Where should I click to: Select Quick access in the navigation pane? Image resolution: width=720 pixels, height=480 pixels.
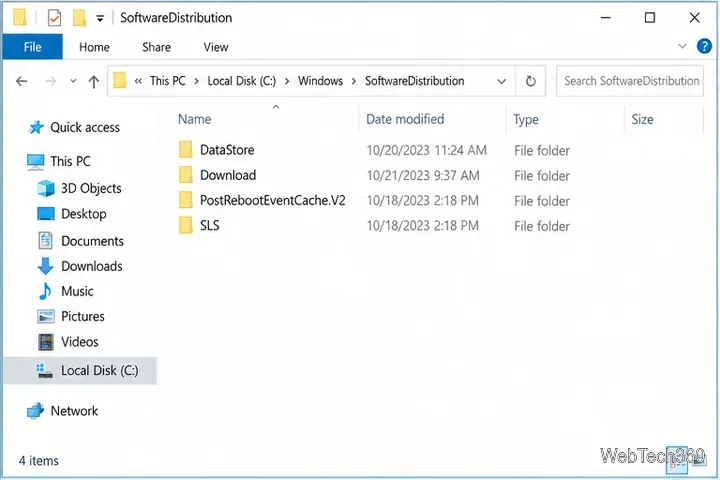[85, 127]
